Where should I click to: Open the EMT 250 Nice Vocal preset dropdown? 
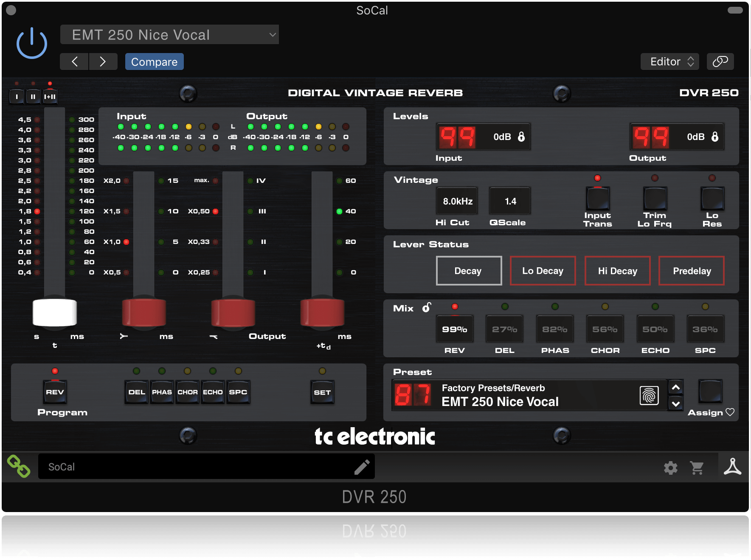169,34
